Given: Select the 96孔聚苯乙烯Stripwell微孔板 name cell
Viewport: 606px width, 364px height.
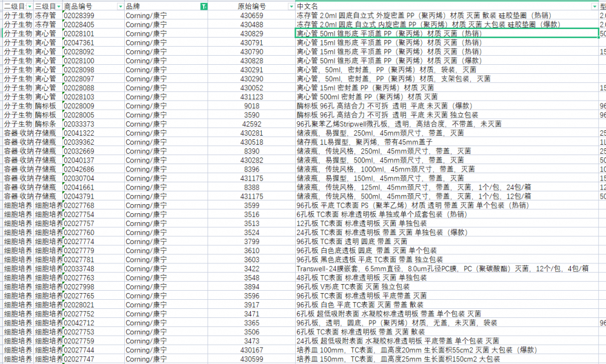Looking at the screenshot, I should tap(447, 124).
